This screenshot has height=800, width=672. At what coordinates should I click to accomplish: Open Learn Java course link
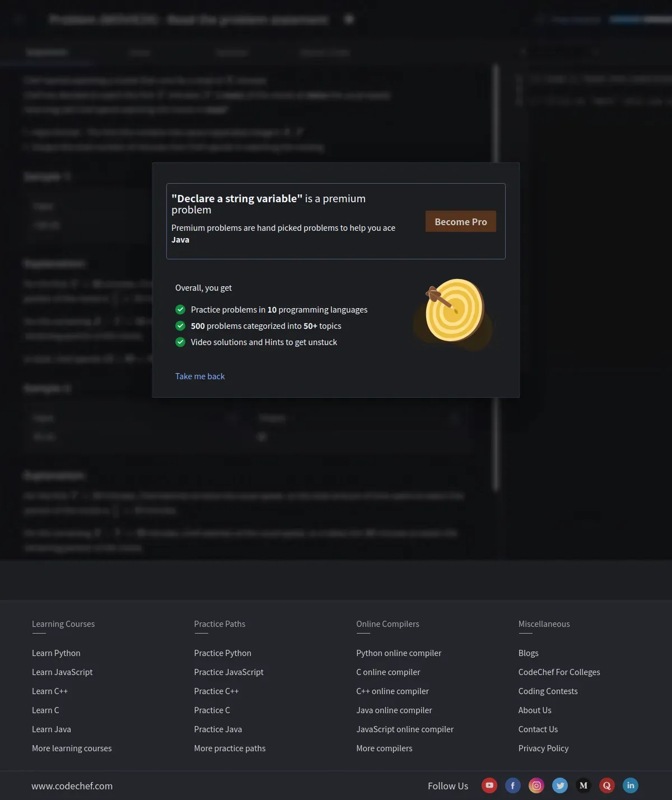[x=52, y=729]
